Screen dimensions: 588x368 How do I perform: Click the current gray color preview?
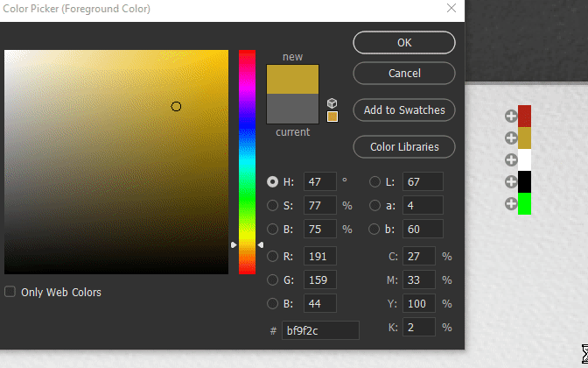292,109
